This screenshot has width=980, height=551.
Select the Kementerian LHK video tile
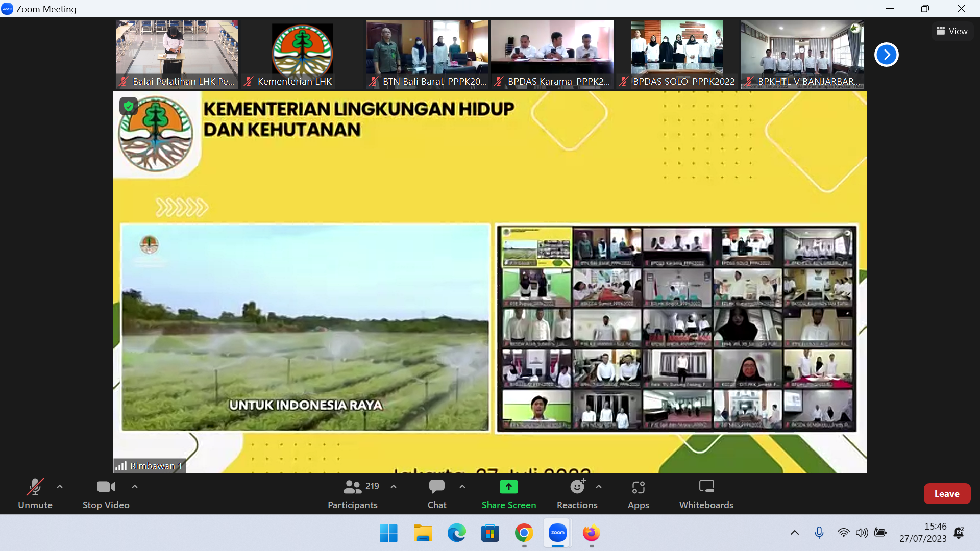pyautogui.click(x=302, y=54)
